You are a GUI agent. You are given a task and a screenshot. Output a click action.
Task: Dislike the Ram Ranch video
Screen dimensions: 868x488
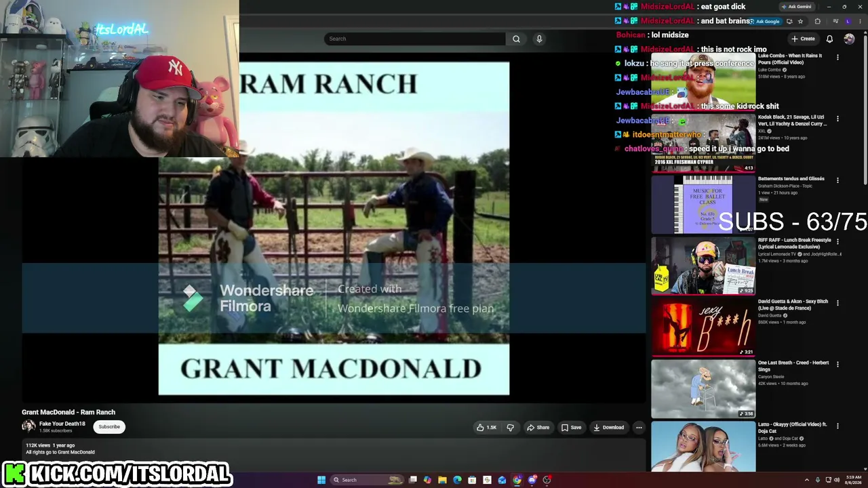click(x=510, y=428)
